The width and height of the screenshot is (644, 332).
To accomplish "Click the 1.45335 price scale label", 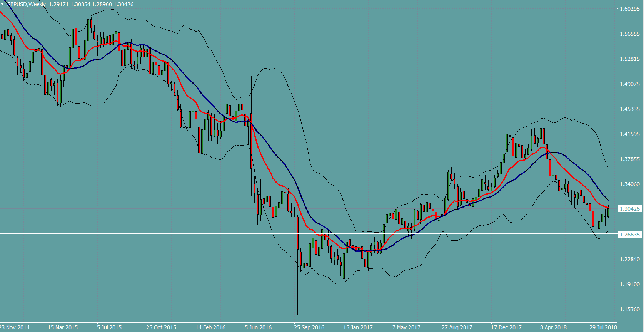I will 630,109.
